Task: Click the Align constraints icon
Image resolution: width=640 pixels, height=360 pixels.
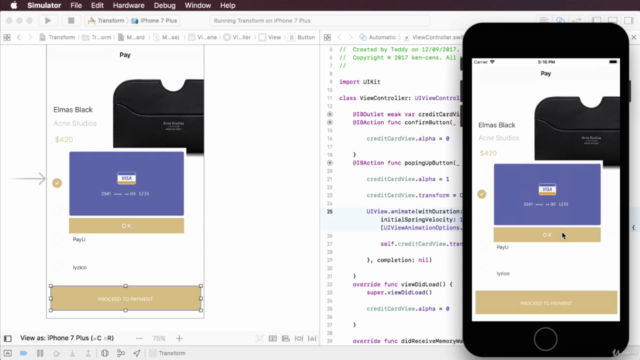Action: 286,338
